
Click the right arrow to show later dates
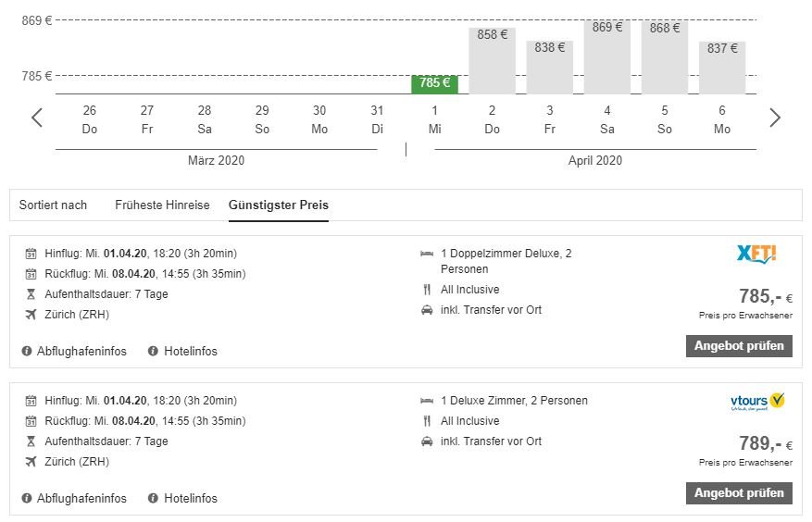(775, 118)
